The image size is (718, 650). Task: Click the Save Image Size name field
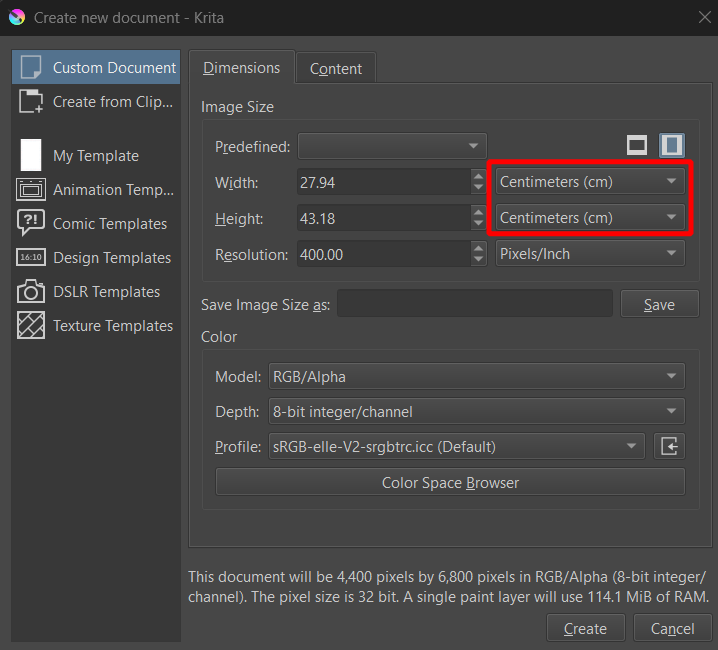point(475,304)
